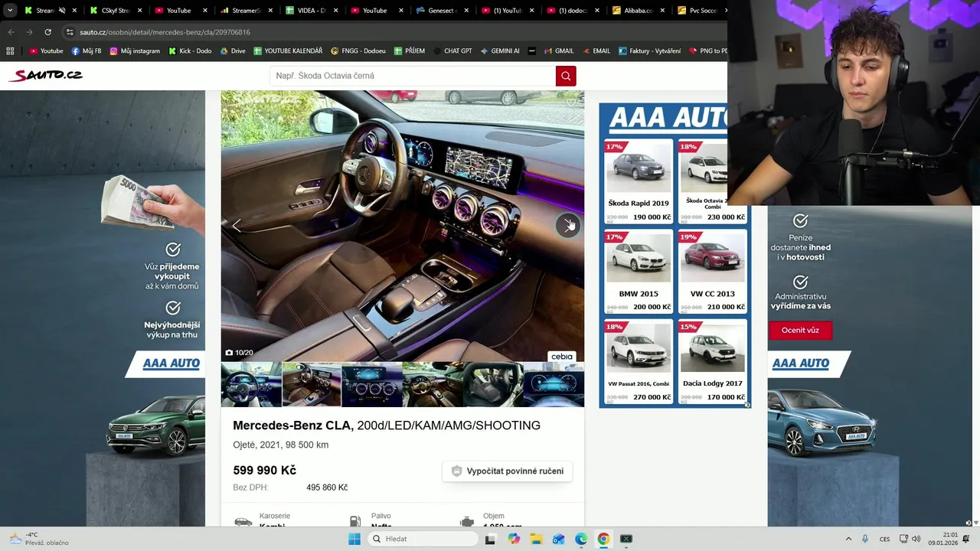Click the Windows taskbar Hledat search box
This screenshot has height=551, width=980.
coord(423,539)
